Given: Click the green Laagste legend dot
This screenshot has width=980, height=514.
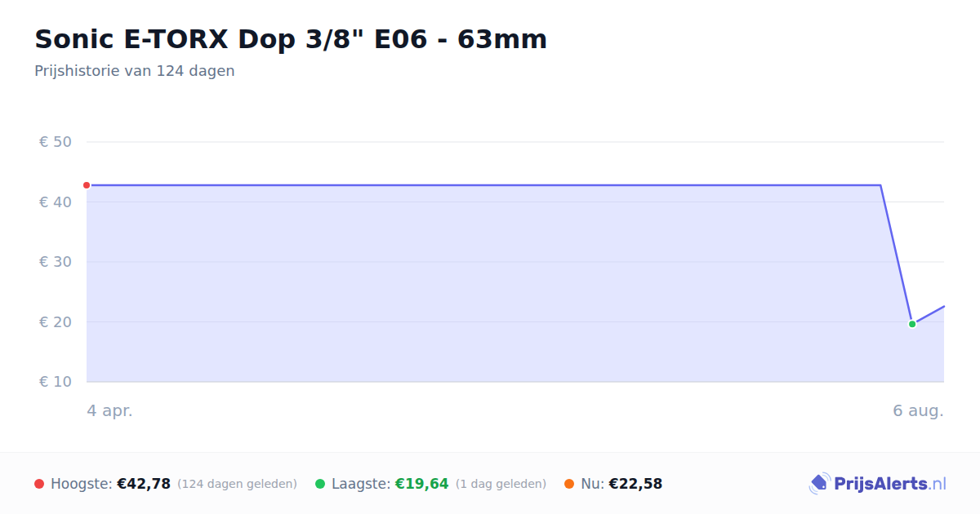Looking at the screenshot, I should 320,484.
